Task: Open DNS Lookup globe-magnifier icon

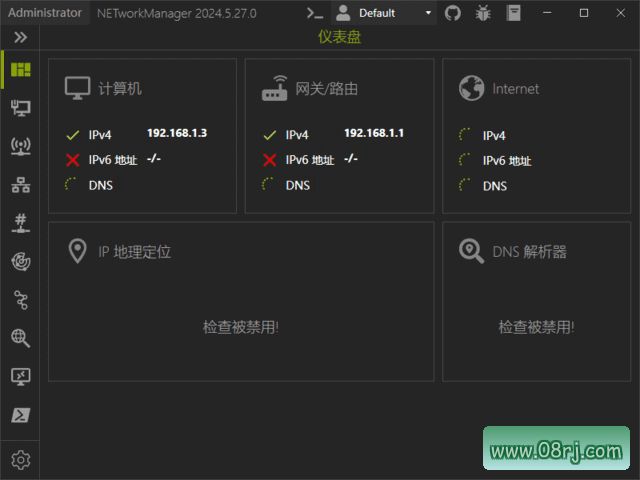Action: coord(20,338)
